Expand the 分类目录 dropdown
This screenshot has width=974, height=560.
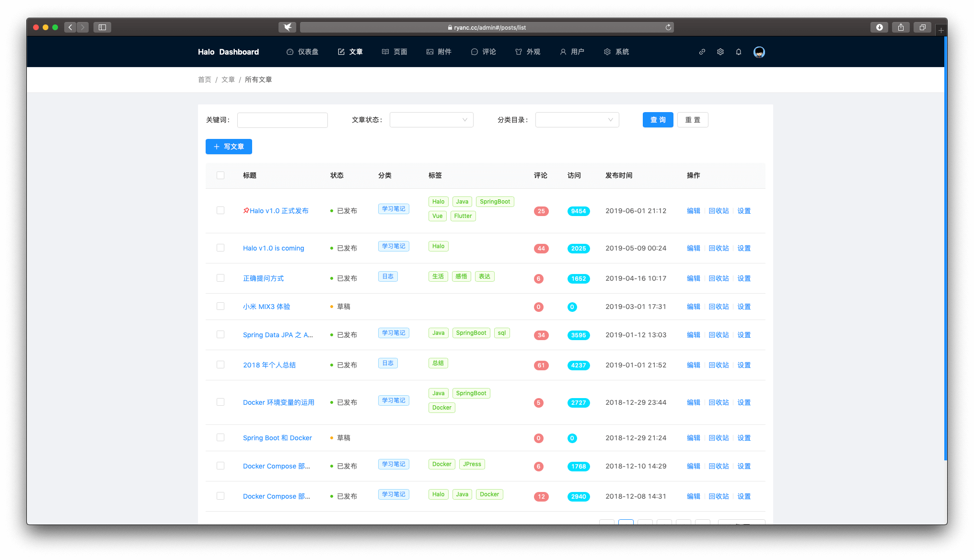[577, 120]
